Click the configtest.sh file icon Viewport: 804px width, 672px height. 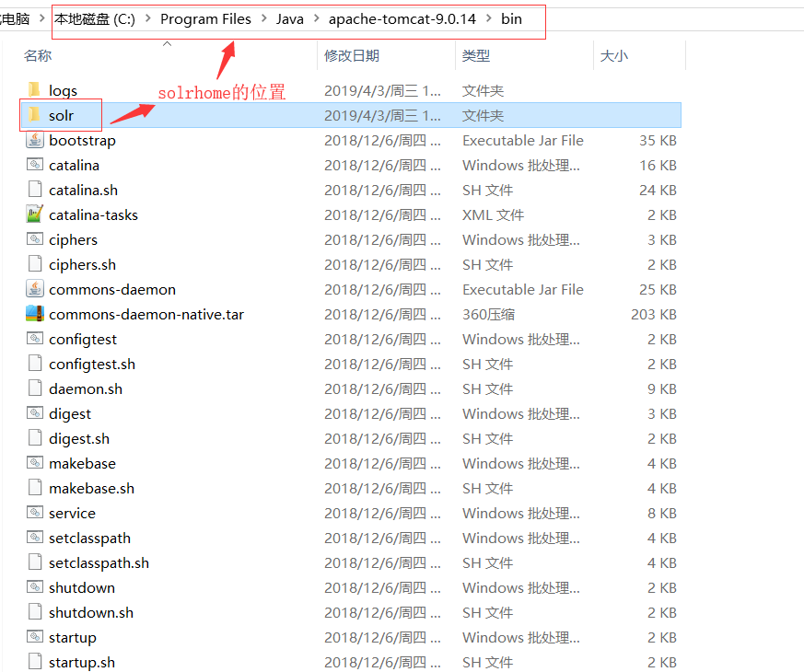[x=34, y=364]
